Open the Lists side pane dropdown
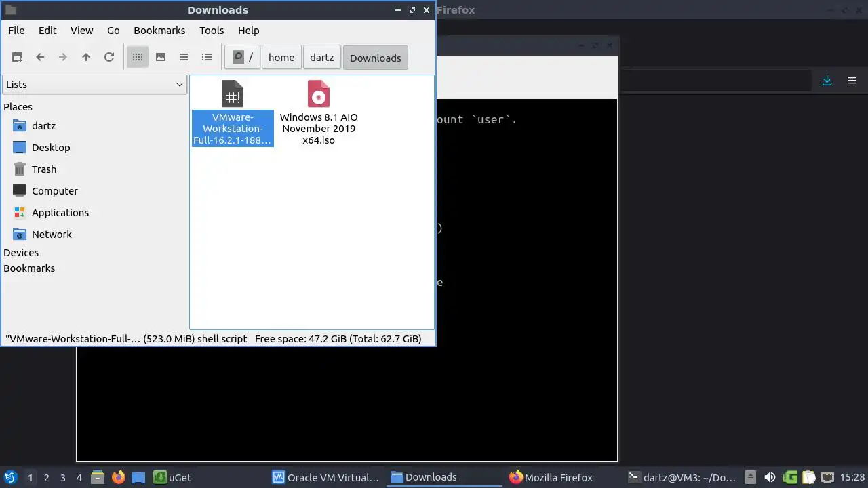868x488 pixels. [94, 85]
